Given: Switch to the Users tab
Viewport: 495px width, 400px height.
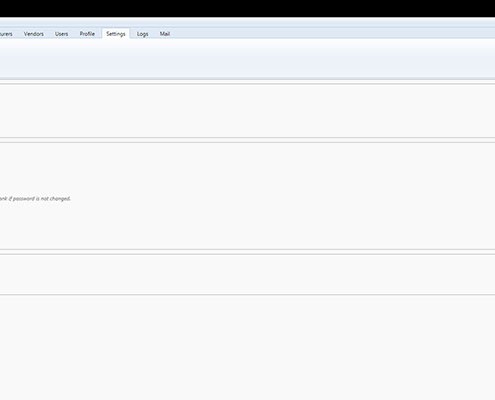Looking at the screenshot, I should point(61,34).
